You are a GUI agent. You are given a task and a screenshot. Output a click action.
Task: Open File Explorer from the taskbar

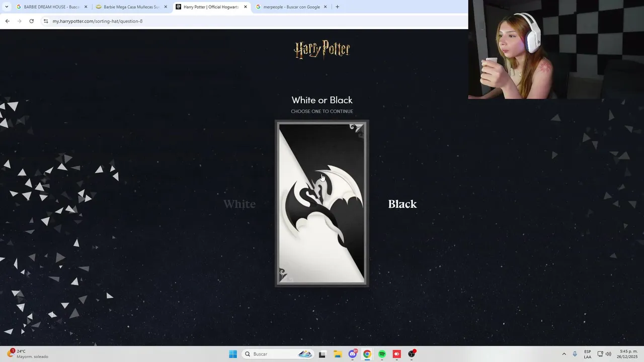point(338,354)
